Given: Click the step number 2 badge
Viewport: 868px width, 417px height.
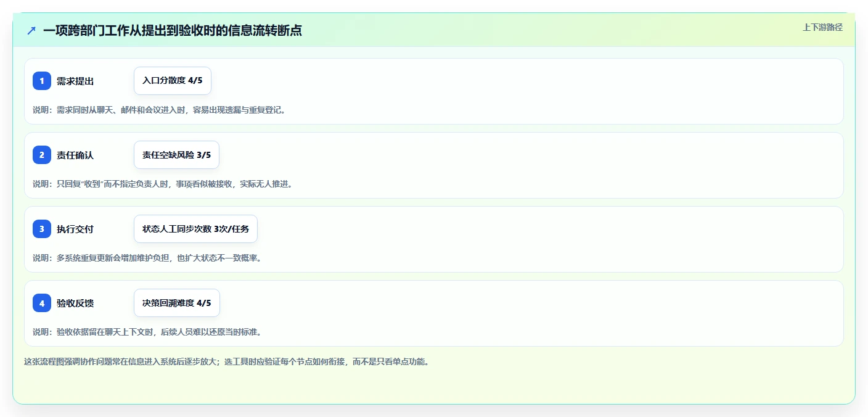Looking at the screenshot, I should 42,155.
